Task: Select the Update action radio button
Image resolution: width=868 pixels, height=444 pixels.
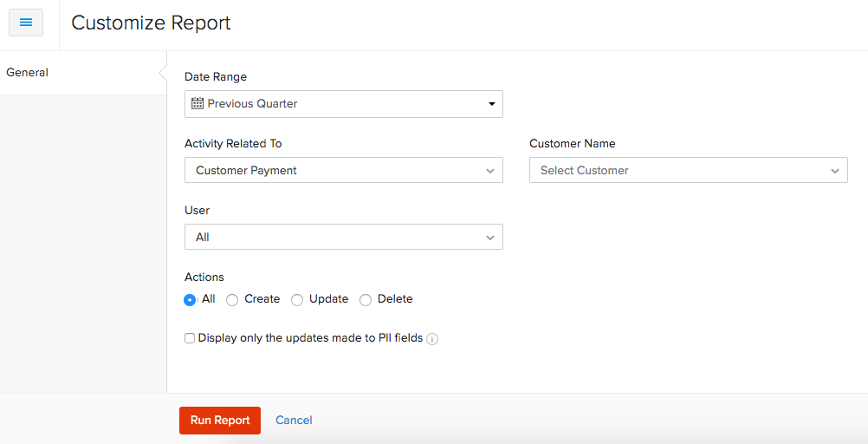Action: [297, 300]
